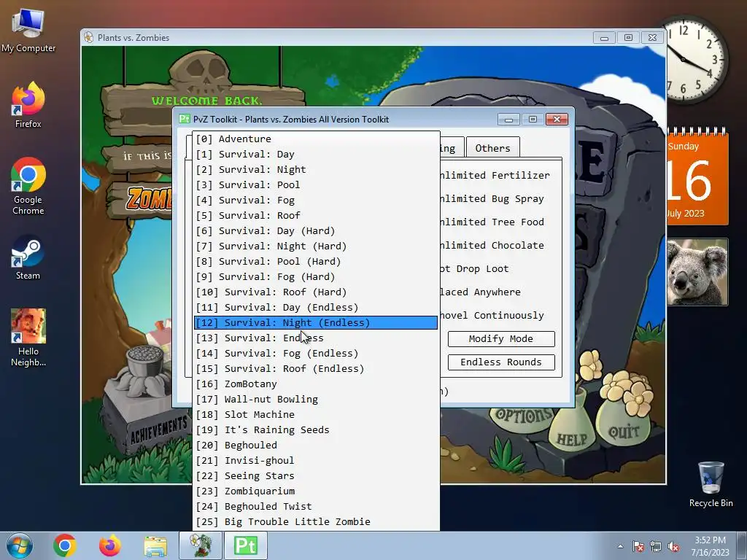Pick Survival: Fog (Hard)
Viewport: 747px width, 560px height.
316,276
